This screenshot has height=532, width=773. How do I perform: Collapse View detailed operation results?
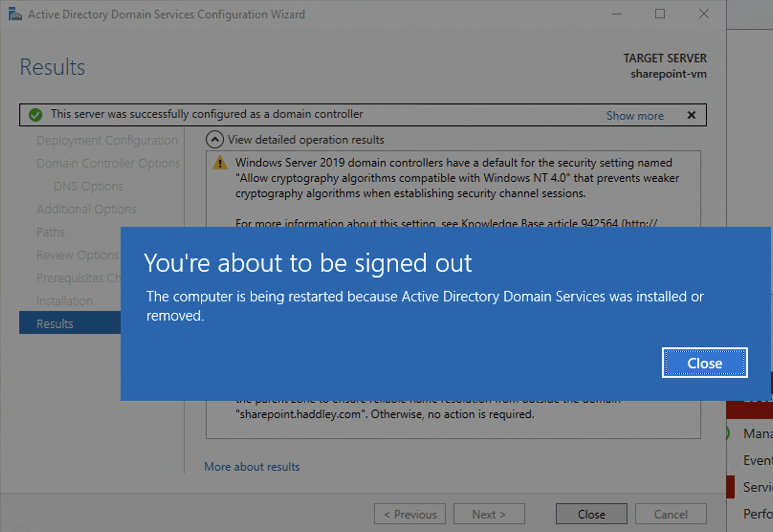[x=214, y=140]
